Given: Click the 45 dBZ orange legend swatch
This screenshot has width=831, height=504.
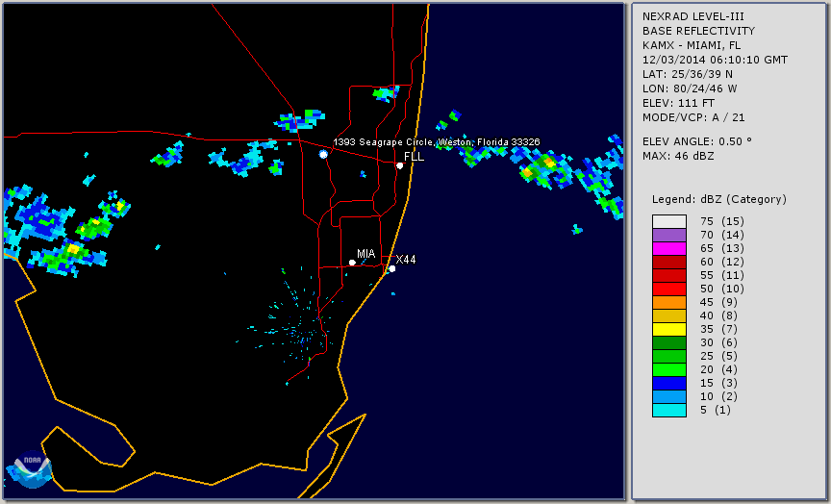Looking at the screenshot, I should (669, 302).
